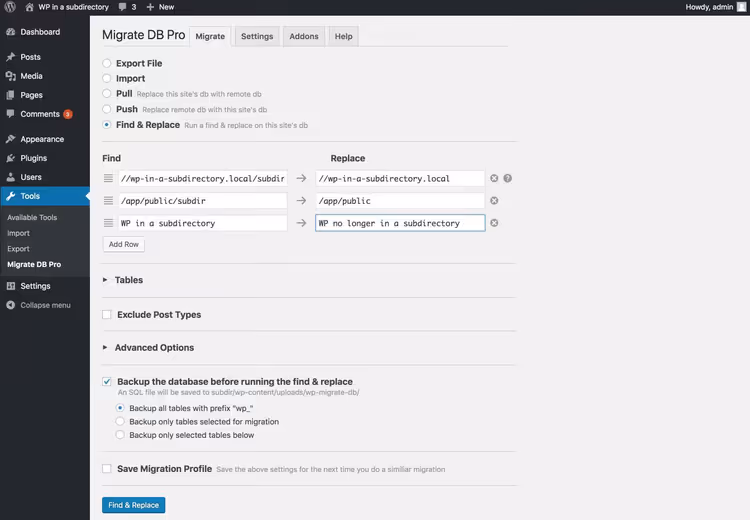Image resolution: width=750 pixels, height=520 pixels.
Task: Select the Import radio button
Action: tap(107, 78)
